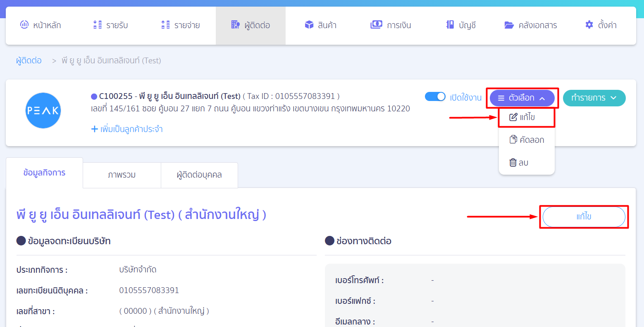Click the address line เลขที่ 145/161
The height and width of the screenshot is (327, 644).
(x=250, y=108)
